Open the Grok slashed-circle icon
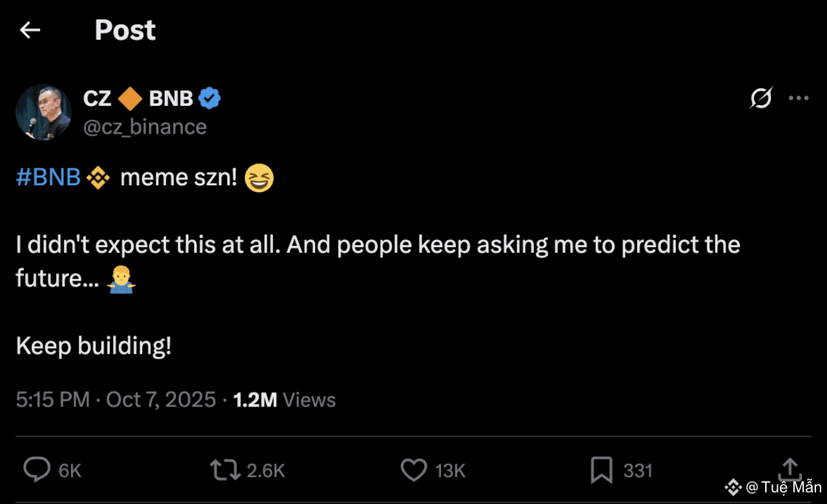 [761, 98]
